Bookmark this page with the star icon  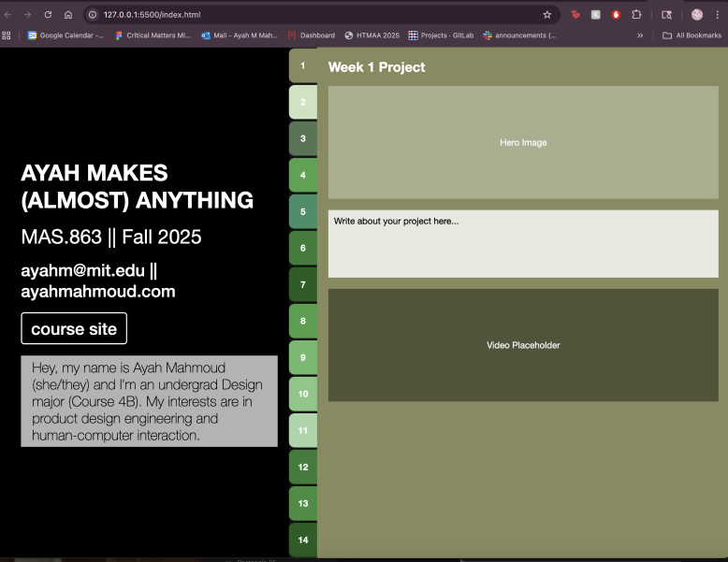[x=547, y=15]
